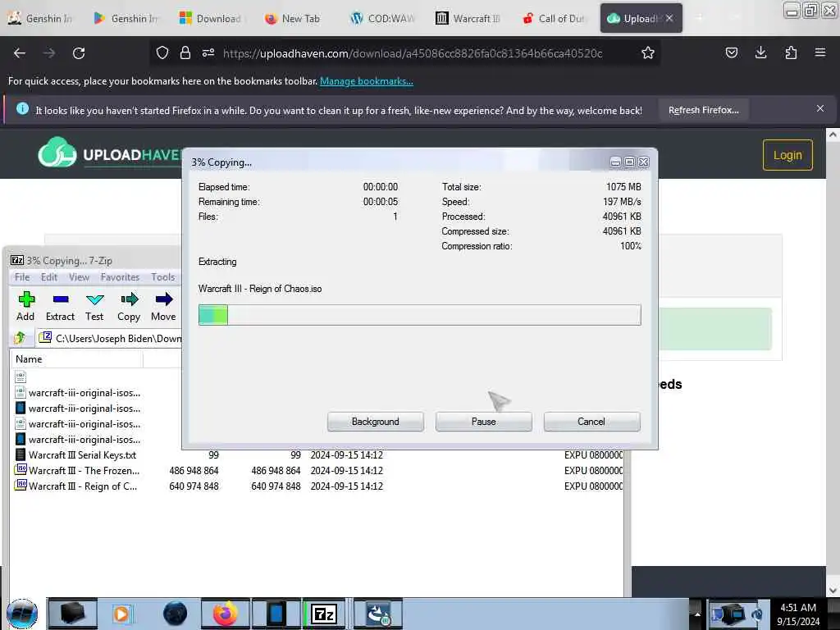840x630 pixels.
Task: Open the Firefox extensions panel
Action: (x=791, y=52)
